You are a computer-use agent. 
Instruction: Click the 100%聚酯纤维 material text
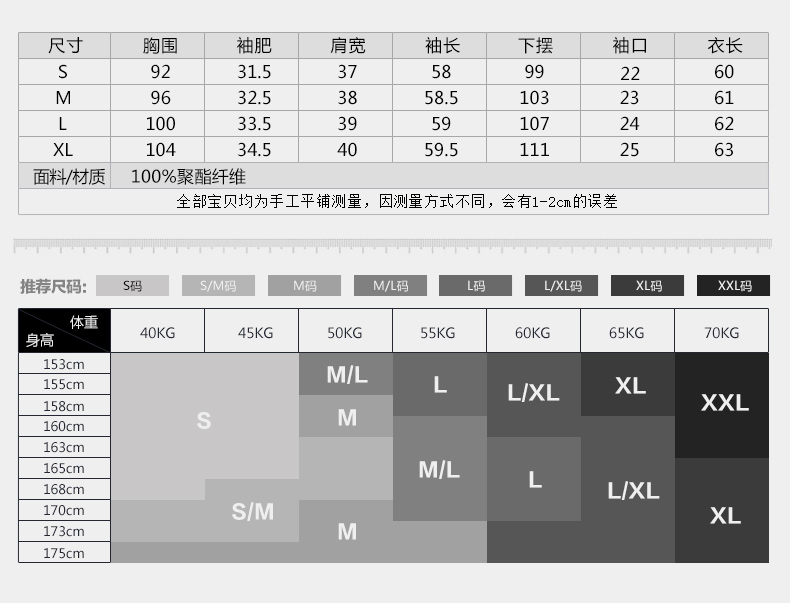coord(189,177)
